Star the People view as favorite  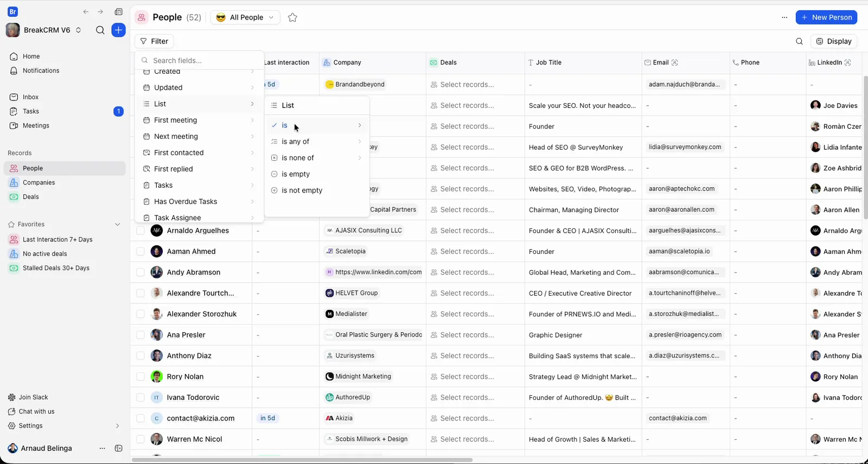[292, 17]
